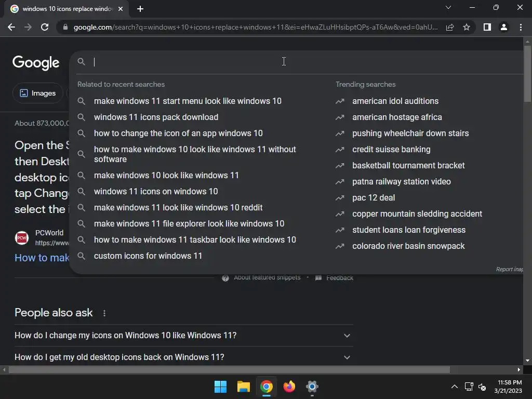Select 'how to change the icon of an app windows 10'
Viewport: 532px width, 399px height.
pyautogui.click(x=178, y=134)
